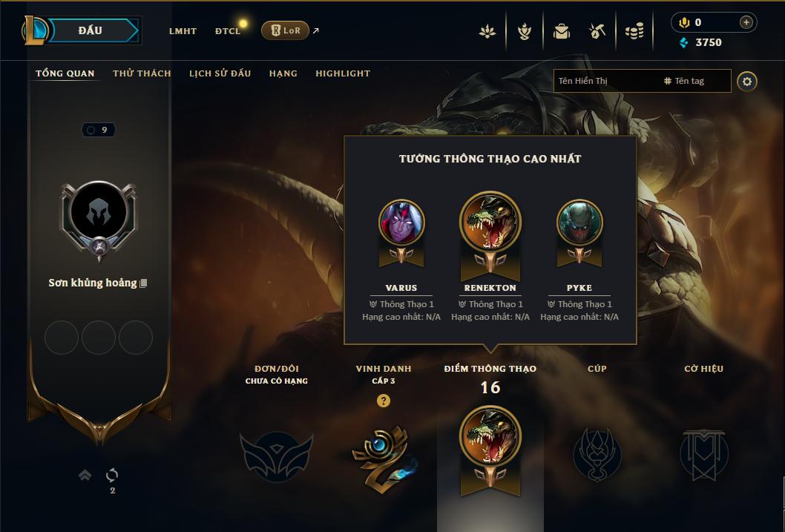Click the refresh arrows icon below banner
Screen dimensions: 785x532
pyautogui.click(x=112, y=475)
